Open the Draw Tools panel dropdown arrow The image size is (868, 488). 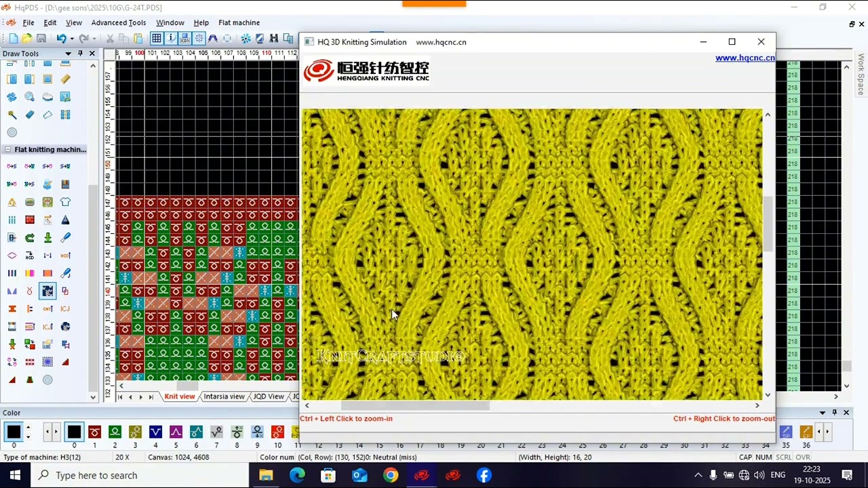[68, 54]
